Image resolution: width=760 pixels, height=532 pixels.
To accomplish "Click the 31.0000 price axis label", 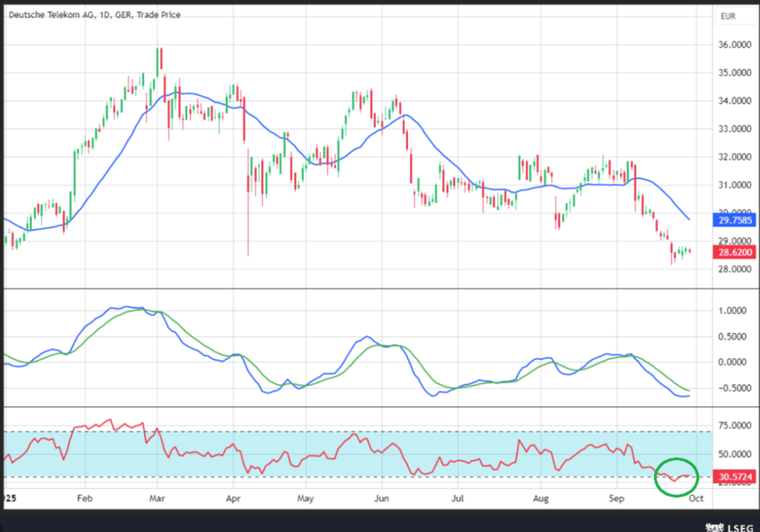I will [x=735, y=185].
